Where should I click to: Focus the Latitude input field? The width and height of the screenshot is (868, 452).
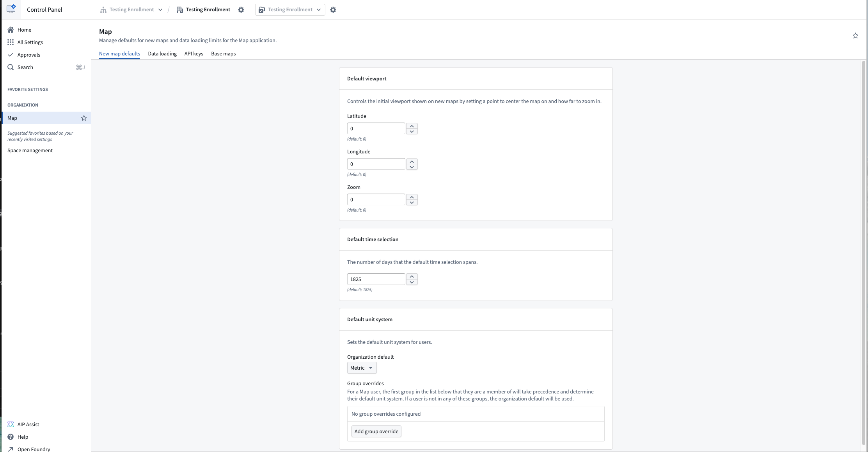click(376, 128)
